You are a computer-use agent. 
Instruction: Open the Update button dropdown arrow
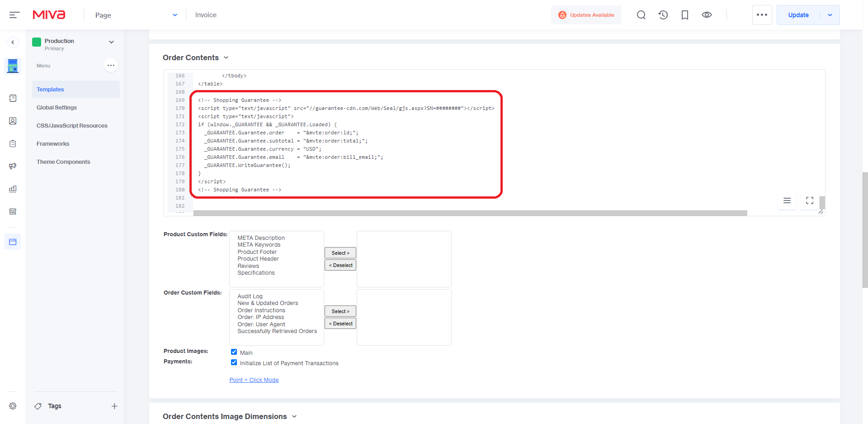click(830, 15)
